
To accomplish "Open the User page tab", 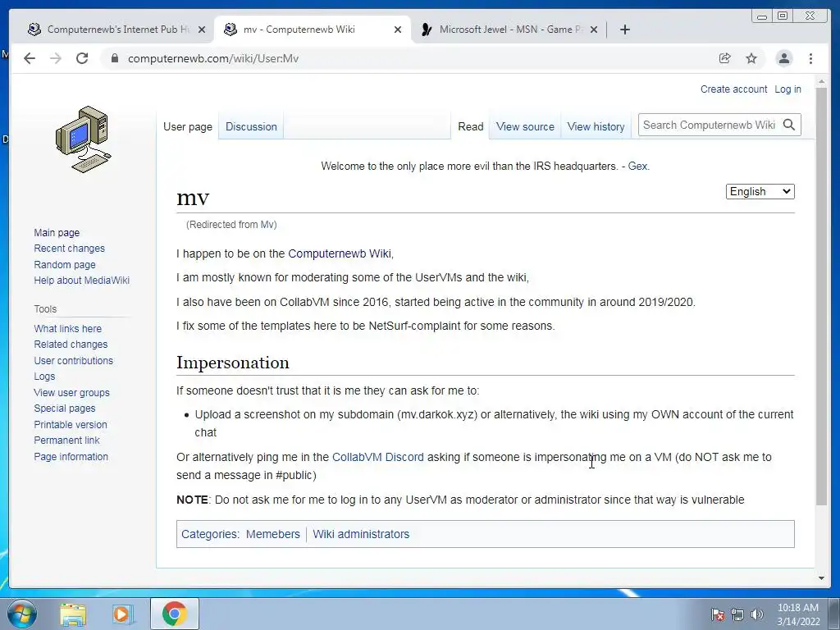I will (x=188, y=126).
